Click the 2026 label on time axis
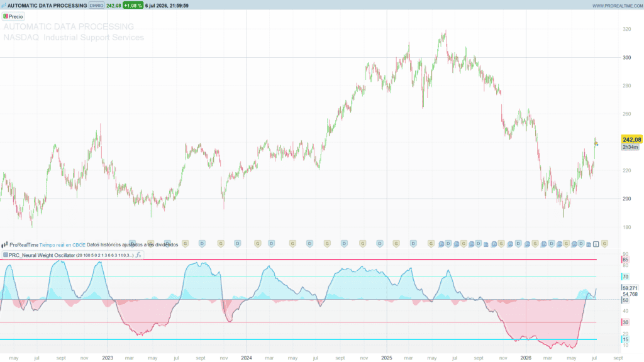 tap(526, 358)
